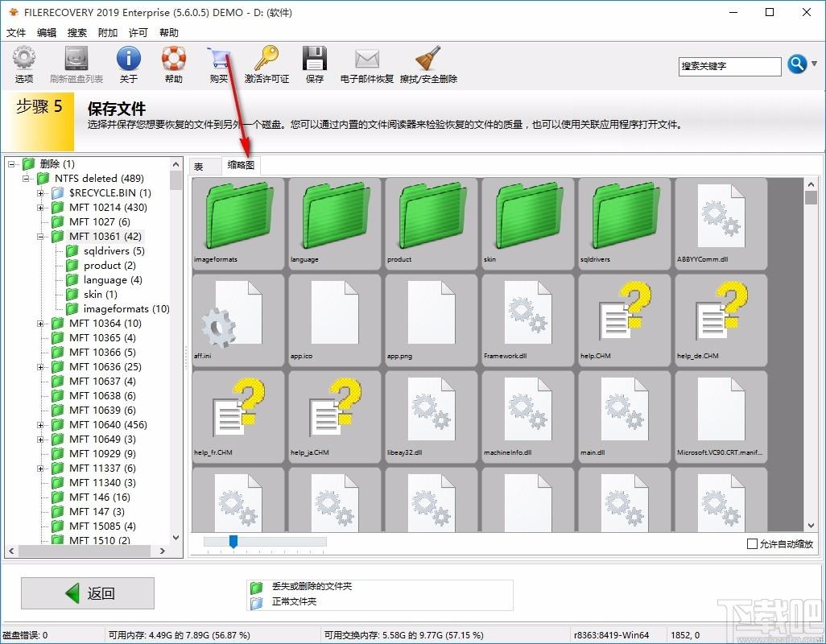Open the 关于 about info icon
The image size is (826, 644).
(129, 58)
